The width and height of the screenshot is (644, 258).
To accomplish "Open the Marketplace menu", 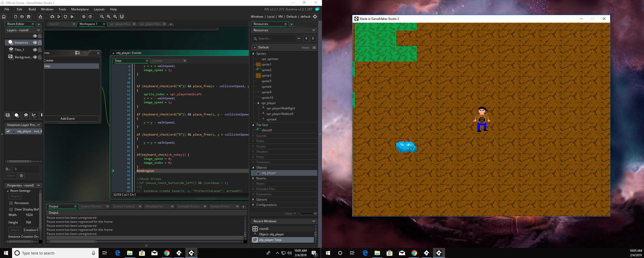I will click(x=80, y=9).
